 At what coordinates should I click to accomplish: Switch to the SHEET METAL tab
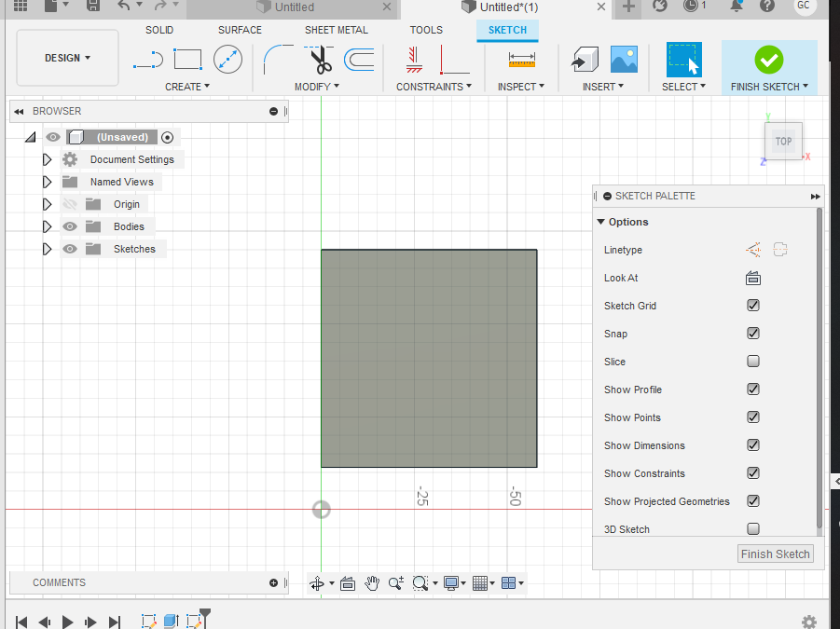pyautogui.click(x=337, y=30)
